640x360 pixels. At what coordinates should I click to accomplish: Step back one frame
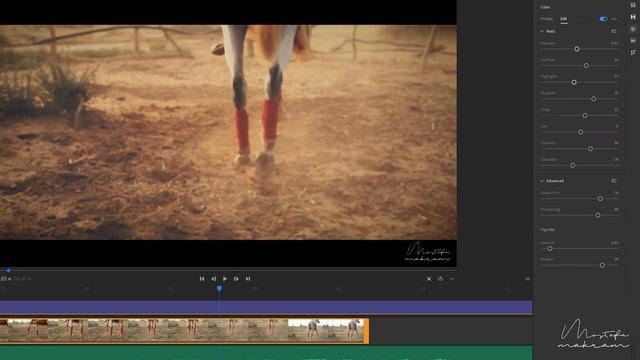[213, 279]
